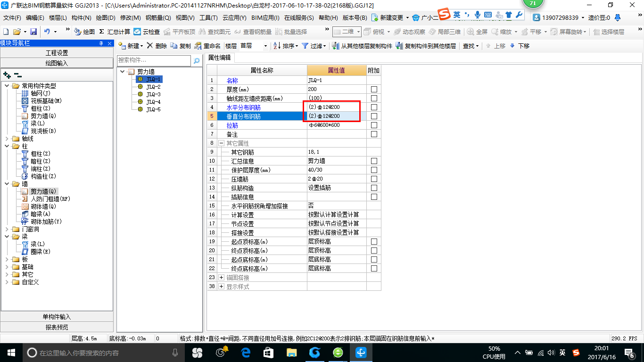Click the open folder icon
Screen dimensions: 644x362
17,32
